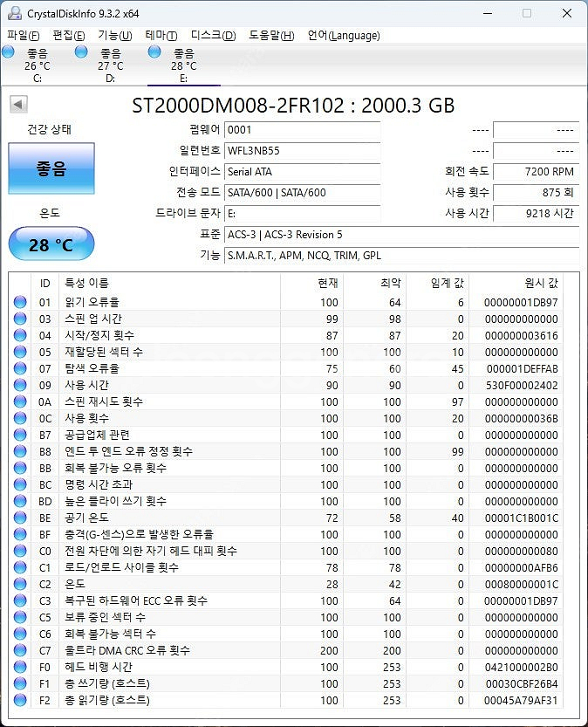Click the CrystalDiskInfo app icon in title bar
Viewport: 588px width, 727px height.
(x=14, y=13)
